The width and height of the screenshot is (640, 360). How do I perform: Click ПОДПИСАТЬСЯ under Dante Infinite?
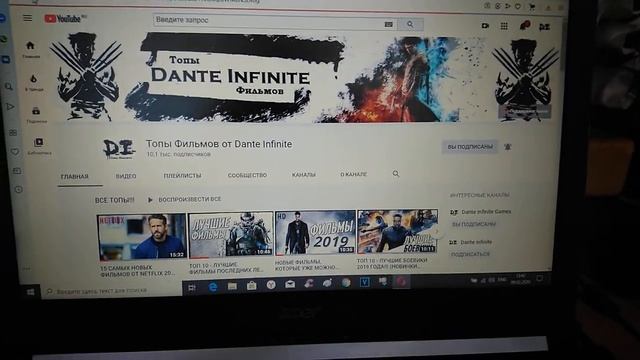click(x=470, y=254)
